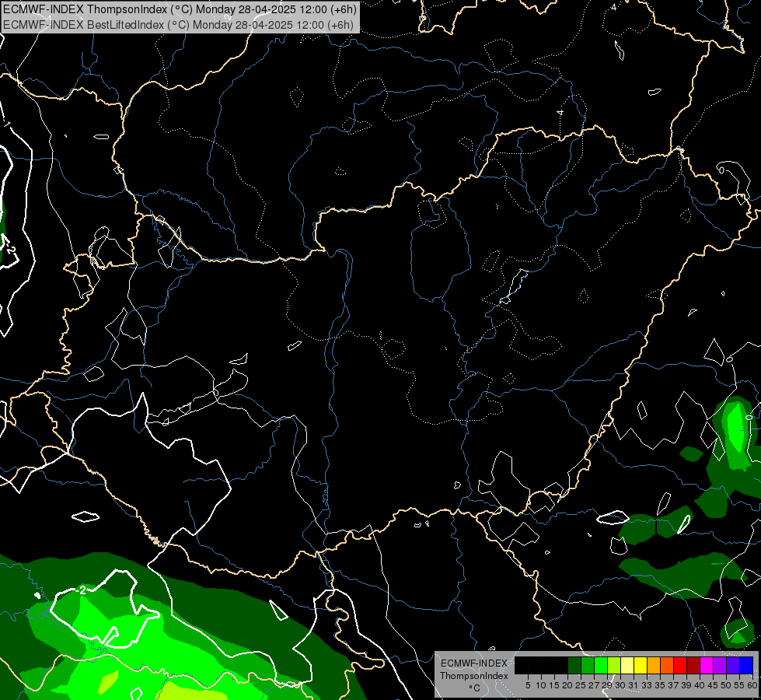
Task: Click the blue 55-60 legend swatch
Action: (x=746, y=665)
